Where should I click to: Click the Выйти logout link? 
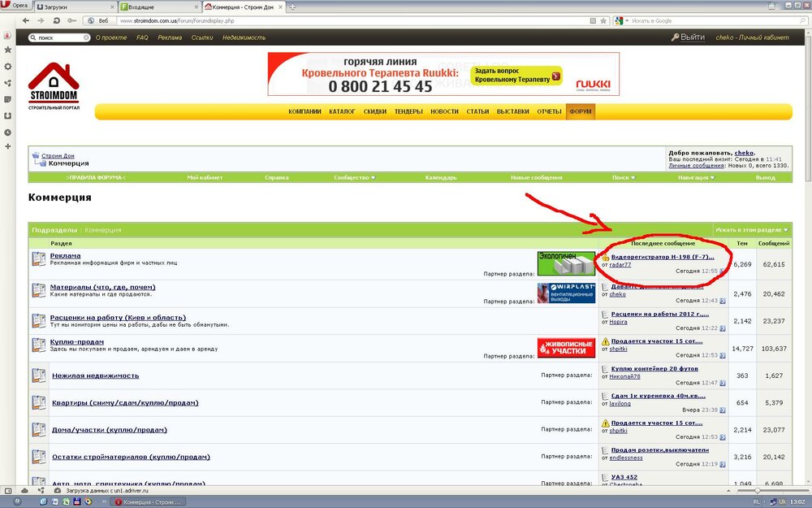(689, 37)
